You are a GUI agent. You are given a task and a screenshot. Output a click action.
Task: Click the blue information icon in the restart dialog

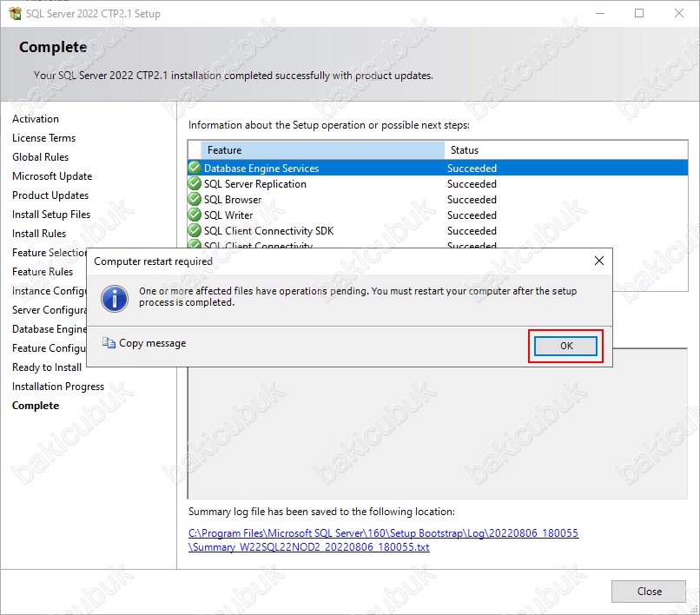click(x=115, y=298)
